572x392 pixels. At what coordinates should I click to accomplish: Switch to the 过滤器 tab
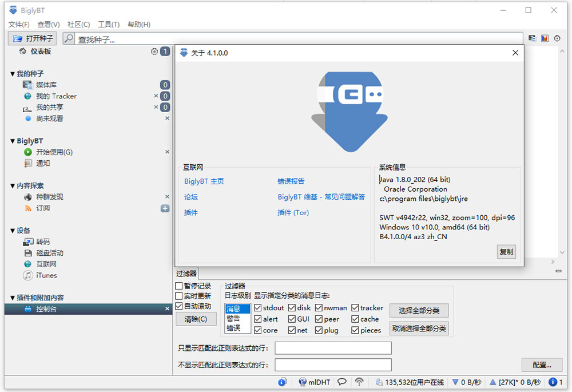coord(186,274)
